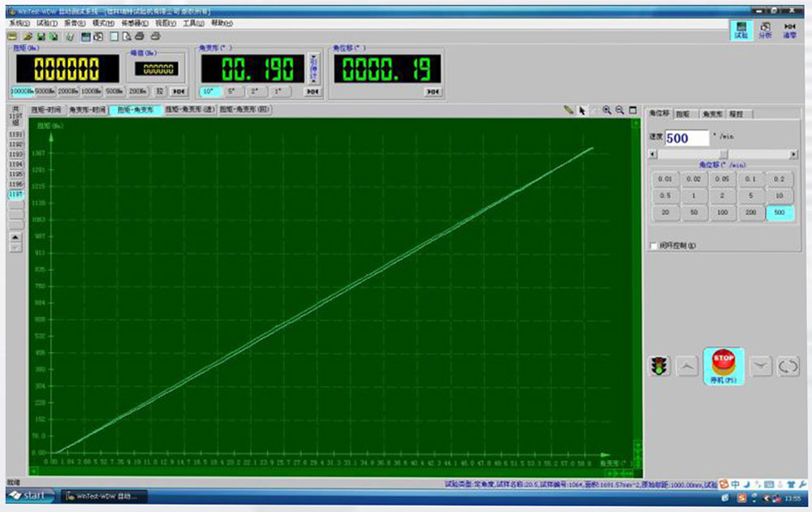
Task: Click zero-reset button under torque display
Action: [178, 91]
